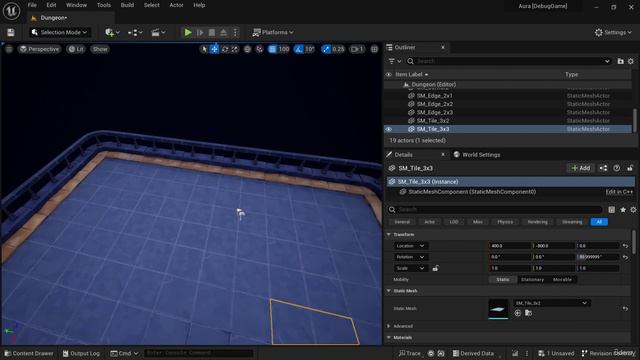Image resolution: width=640 pixels, height=360 pixels.
Task: Click the Add component button
Action: pyautogui.click(x=580, y=168)
